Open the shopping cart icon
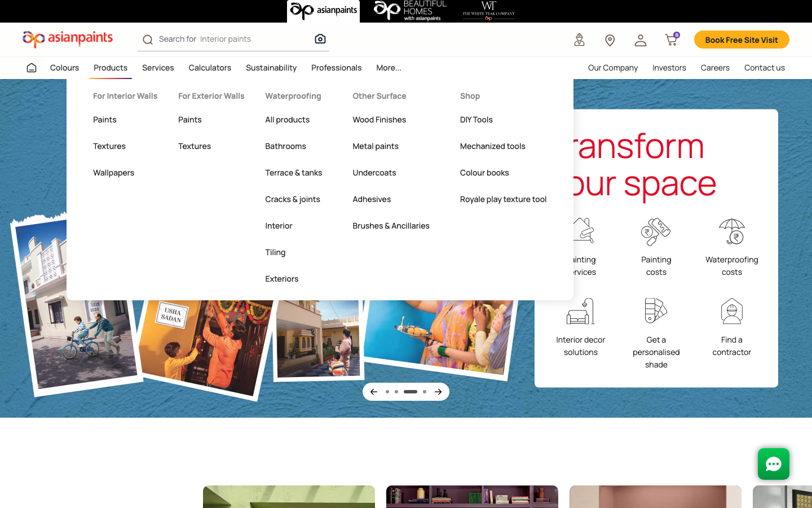 pos(672,40)
